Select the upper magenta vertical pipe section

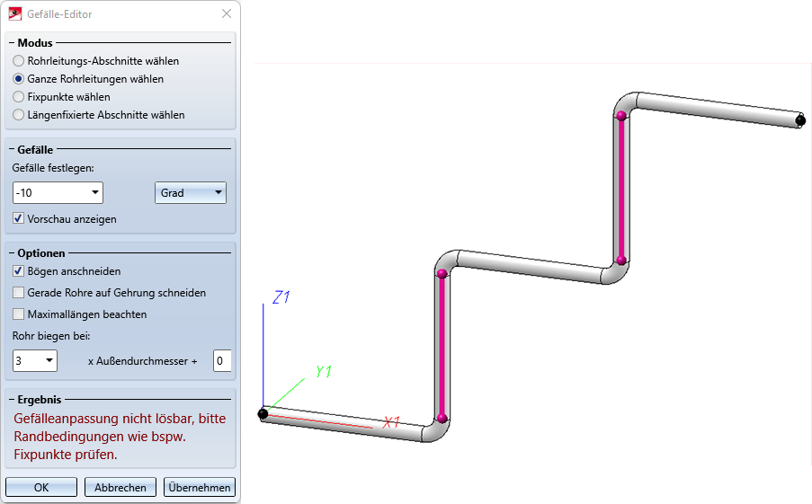point(621,189)
